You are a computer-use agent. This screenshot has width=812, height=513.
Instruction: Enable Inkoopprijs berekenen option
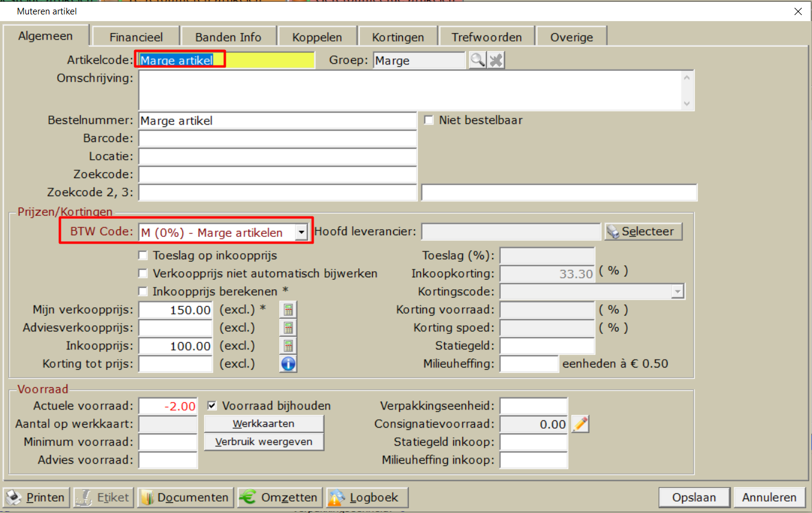pyautogui.click(x=143, y=291)
